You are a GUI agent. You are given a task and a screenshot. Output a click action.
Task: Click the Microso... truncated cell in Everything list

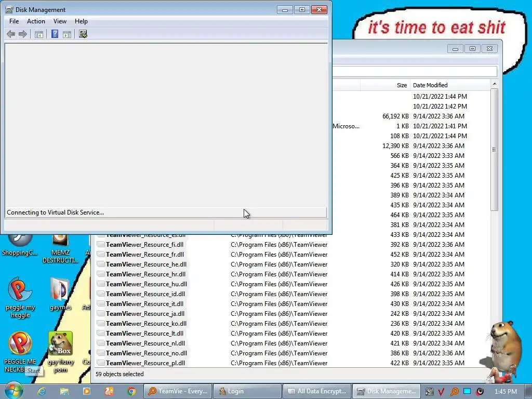(x=345, y=126)
